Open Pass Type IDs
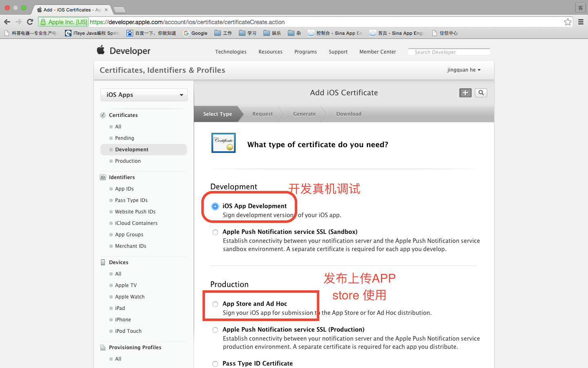The image size is (588, 368). pyautogui.click(x=131, y=200)
